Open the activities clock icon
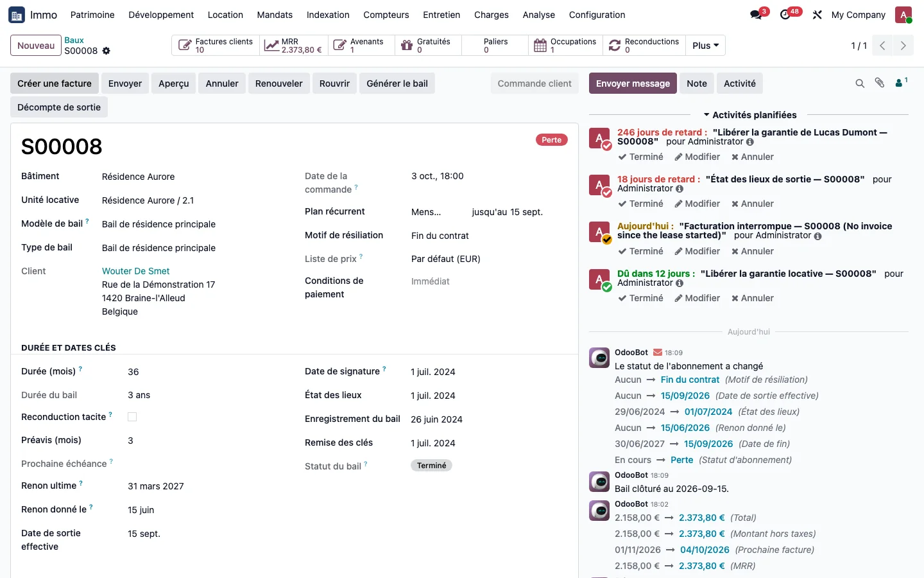The height and width of the screenshot is (578, 924). pyautogui.click(x=785, y=15)
